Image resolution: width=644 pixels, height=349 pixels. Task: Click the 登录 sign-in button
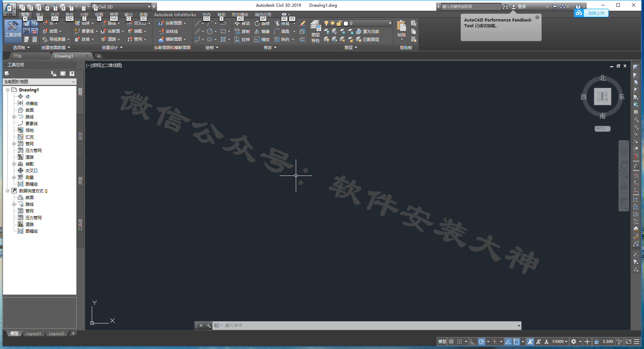pyautogui.click(x=519, y=7)
